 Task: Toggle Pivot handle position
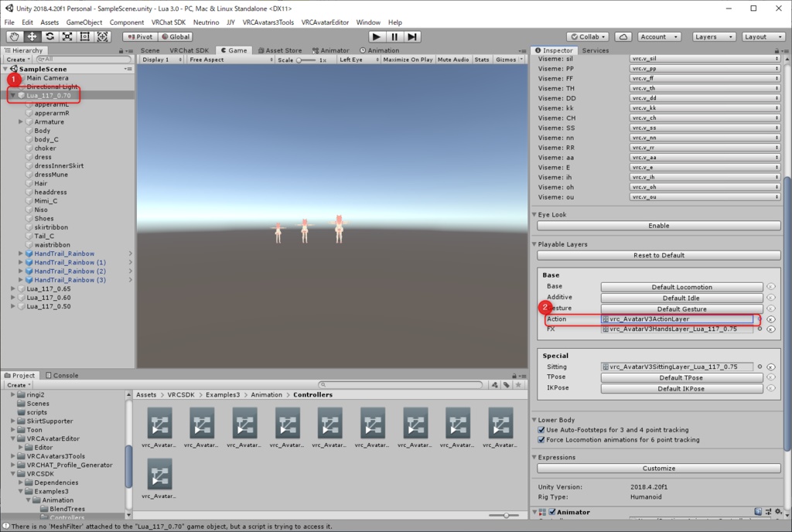(141, 37)
